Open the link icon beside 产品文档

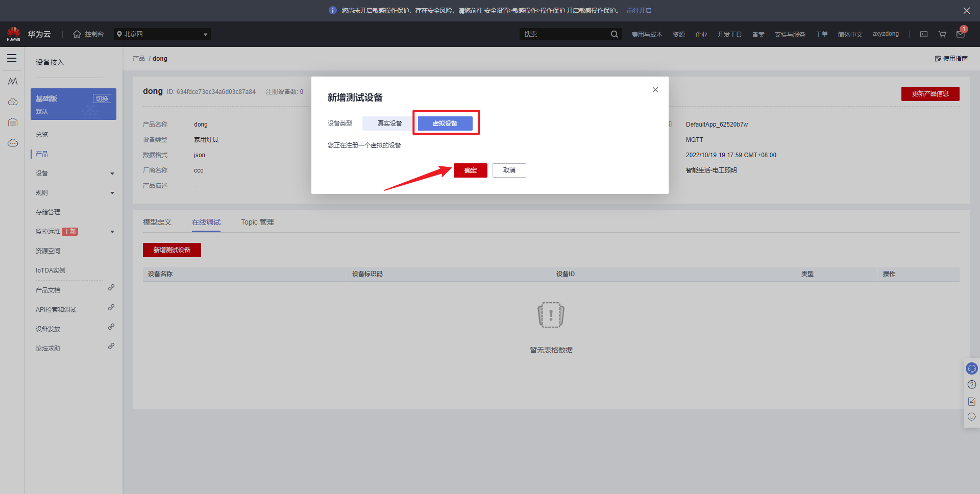(111, 288)
